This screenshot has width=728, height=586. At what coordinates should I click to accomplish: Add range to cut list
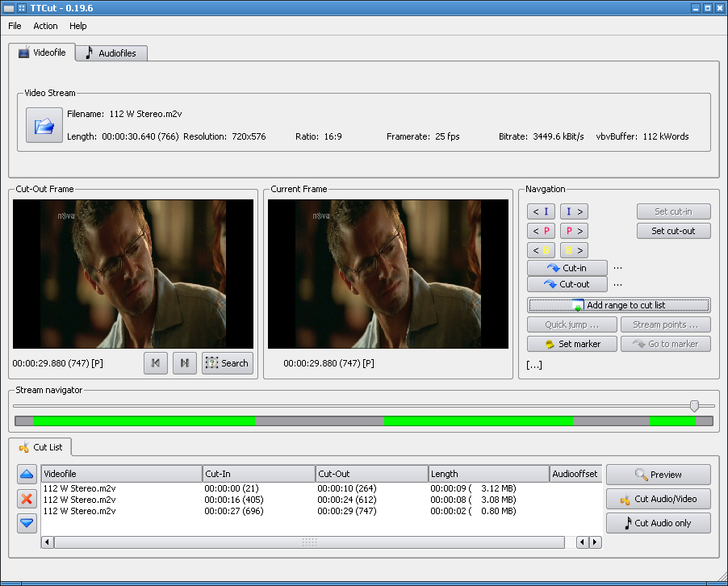(x=619, y=305)
